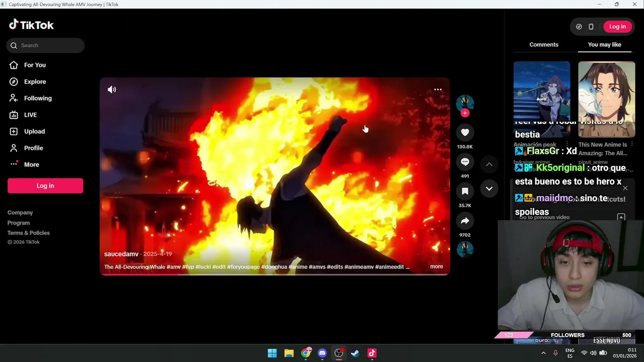Click the #animeedit hashtag
The height and width of the screenshot is (362, 644).
pyautogui.click(x=389, y=267)
